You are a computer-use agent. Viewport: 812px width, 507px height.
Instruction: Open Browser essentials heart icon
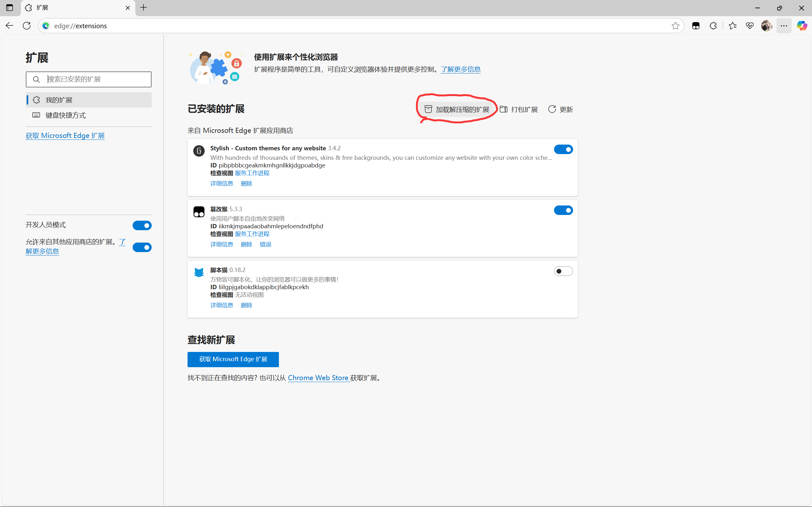coord(749,26)
